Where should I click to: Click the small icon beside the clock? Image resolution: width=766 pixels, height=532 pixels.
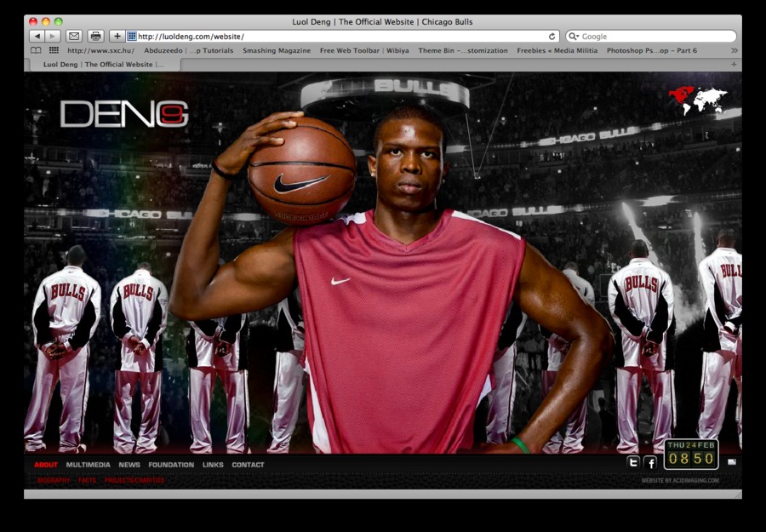tap(732, 461)
